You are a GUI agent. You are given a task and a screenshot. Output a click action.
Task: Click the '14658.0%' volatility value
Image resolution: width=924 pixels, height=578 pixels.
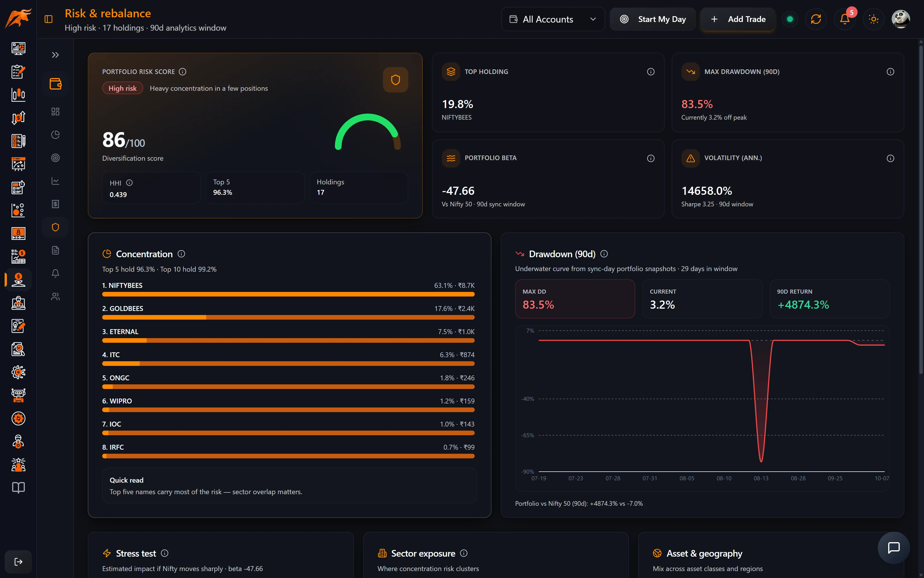click(x=706, y=191)
